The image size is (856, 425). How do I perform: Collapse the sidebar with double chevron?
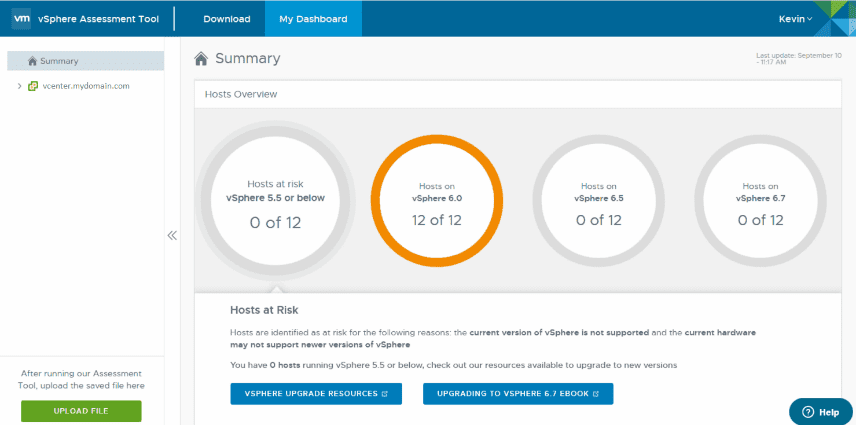tap(171, 235)
